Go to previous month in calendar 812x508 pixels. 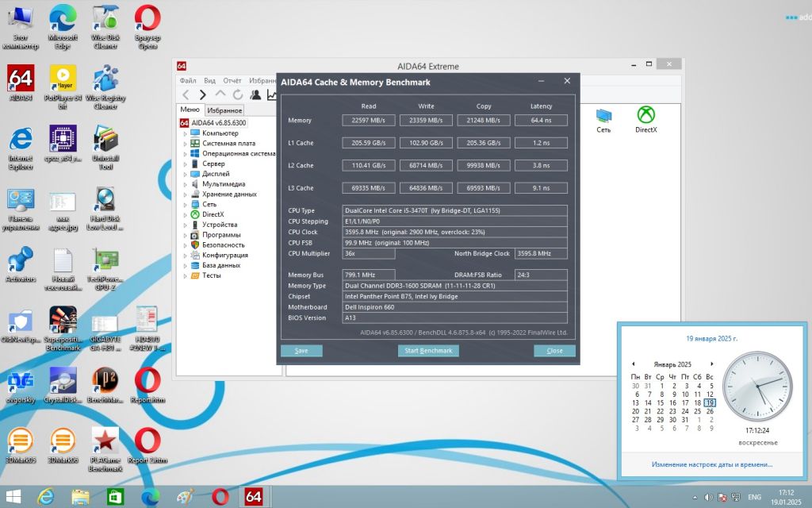(x=634, y=364)
